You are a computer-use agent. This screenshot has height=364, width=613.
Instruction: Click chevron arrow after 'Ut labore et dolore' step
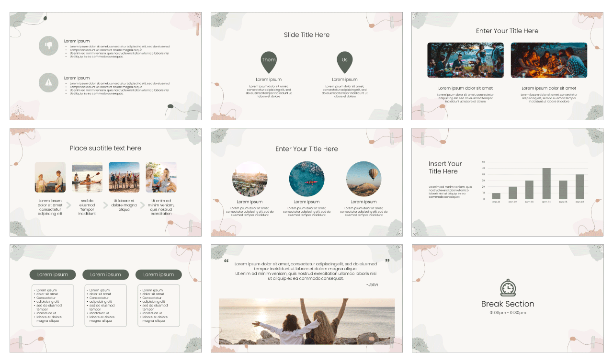point(142,205)
